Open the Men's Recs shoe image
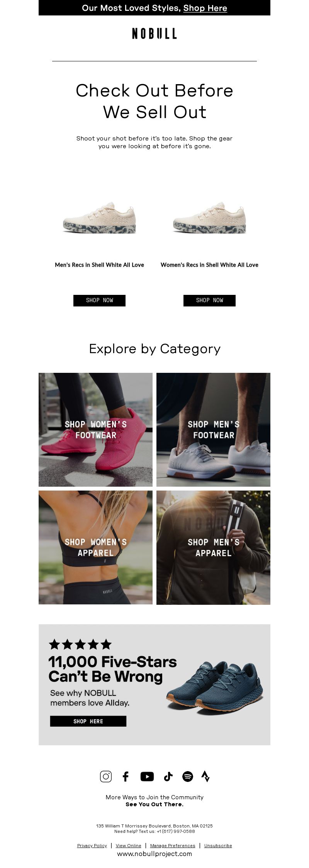309x868 pixels. (99, 218)
